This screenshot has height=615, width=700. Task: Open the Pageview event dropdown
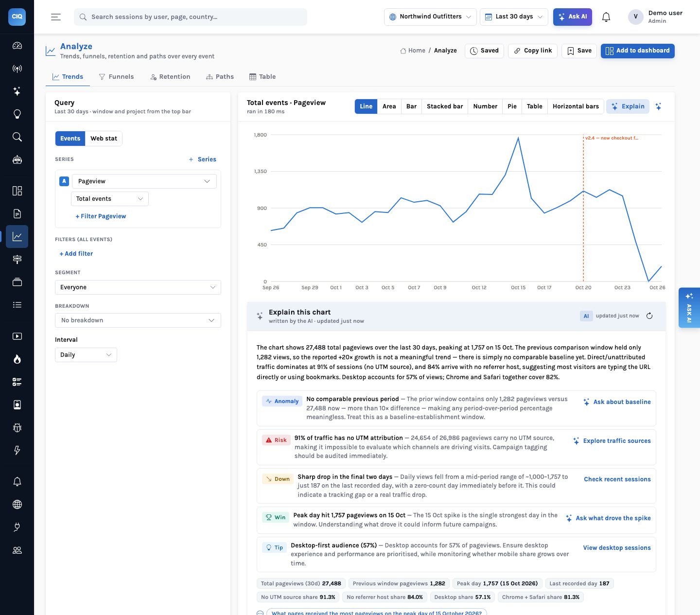[144, 181]
